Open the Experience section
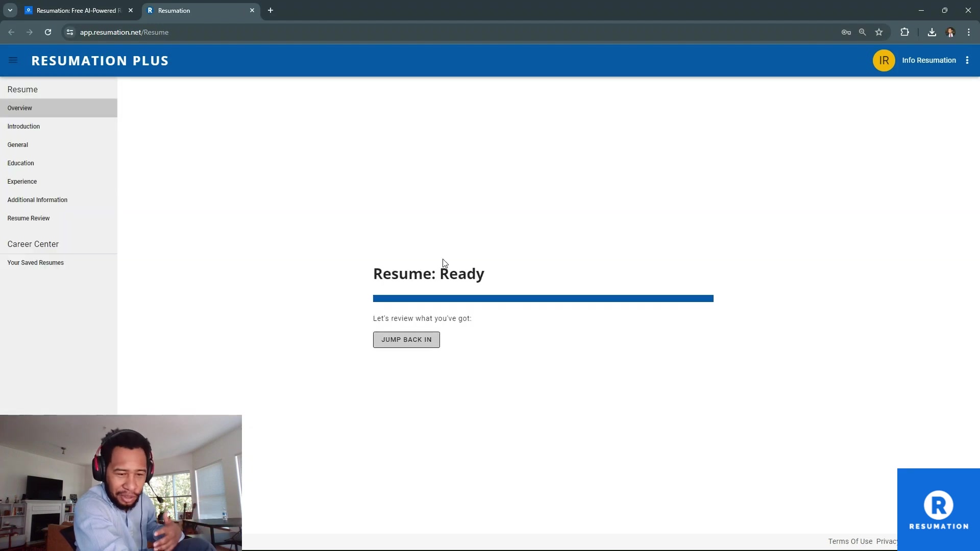980x551 pixels. tap(59, 182)
